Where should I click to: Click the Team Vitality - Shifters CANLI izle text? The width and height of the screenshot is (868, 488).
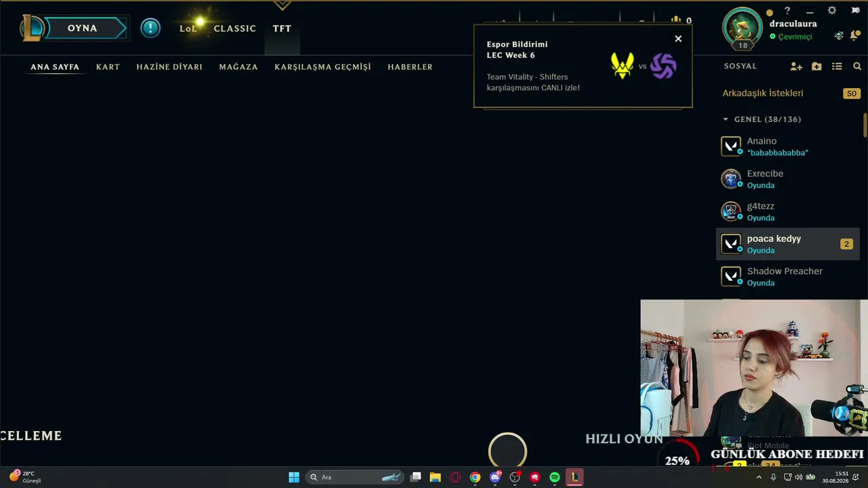[533, 82]
